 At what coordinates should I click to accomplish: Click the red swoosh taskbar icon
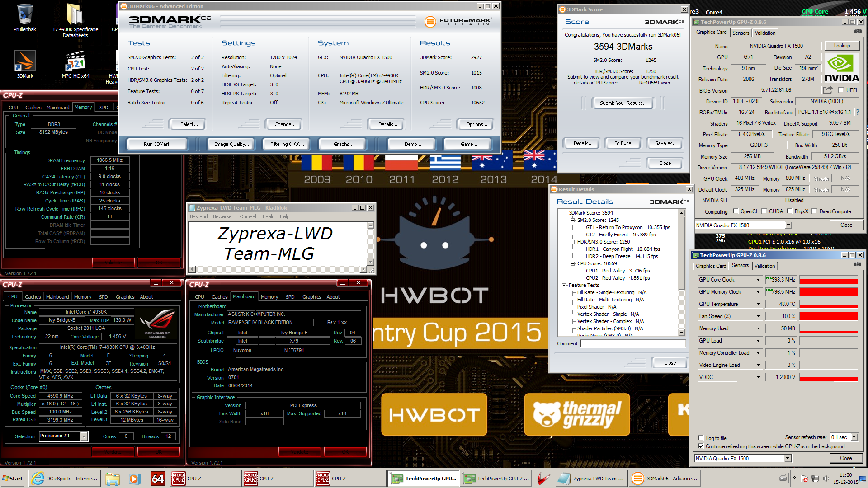coord(543,479)
